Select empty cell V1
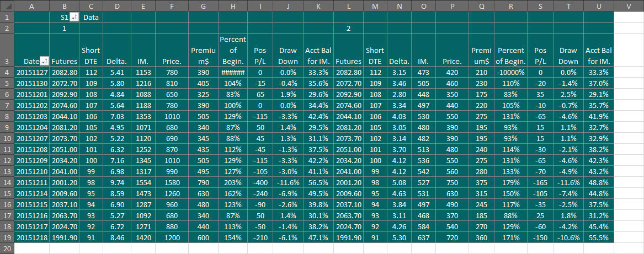This screenshot has width=644, height=254. pos(629,17)
